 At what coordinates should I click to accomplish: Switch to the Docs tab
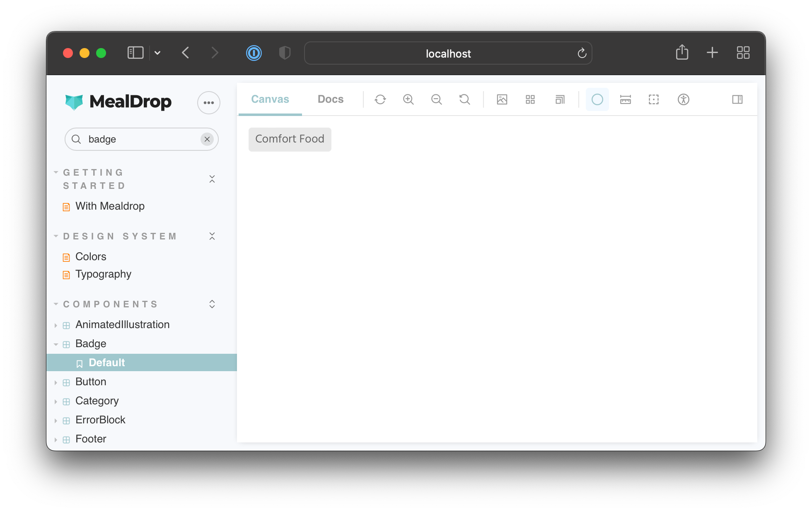pos(330,99)
